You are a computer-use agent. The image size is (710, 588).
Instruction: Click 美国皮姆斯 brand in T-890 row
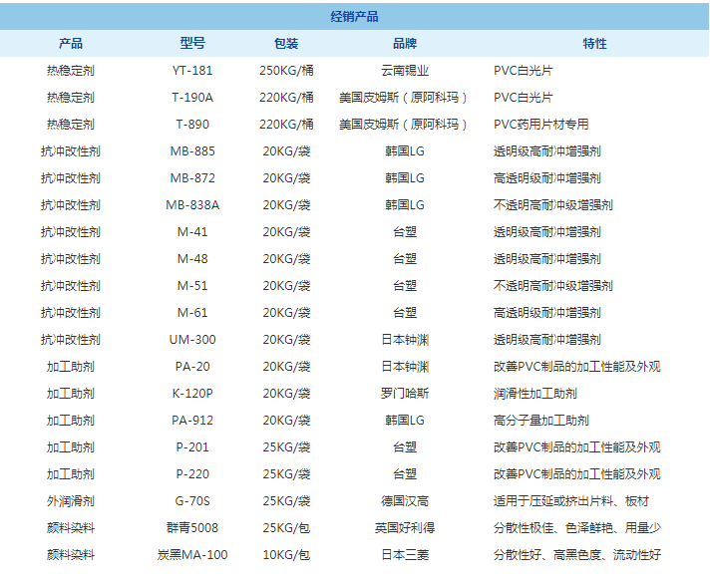[x=403, y=125]
